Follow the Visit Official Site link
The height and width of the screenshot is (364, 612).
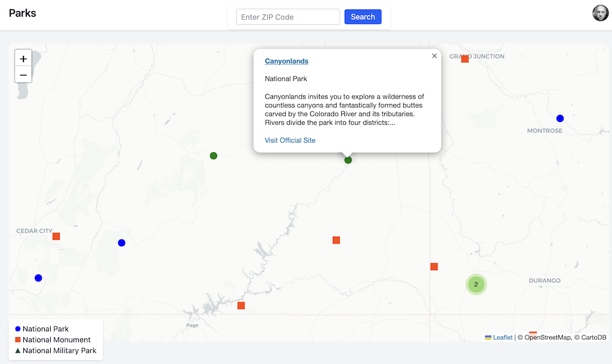pos(290,140)
